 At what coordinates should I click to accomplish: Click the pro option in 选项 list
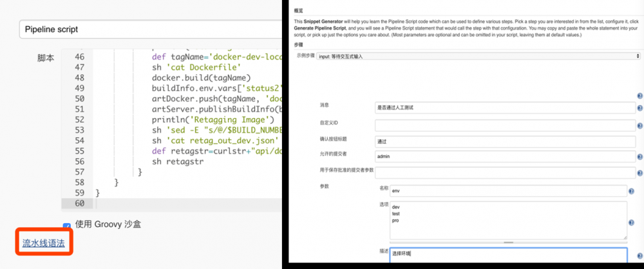395,221
